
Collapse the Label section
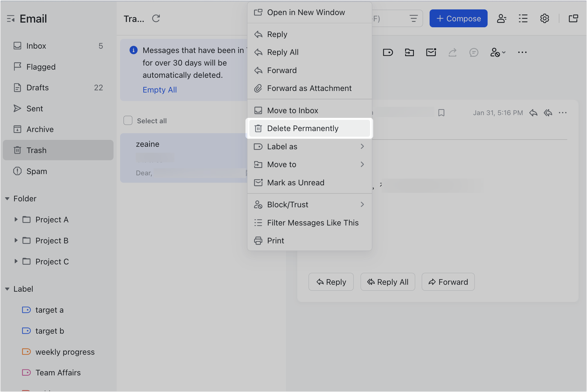click(7, 289)
